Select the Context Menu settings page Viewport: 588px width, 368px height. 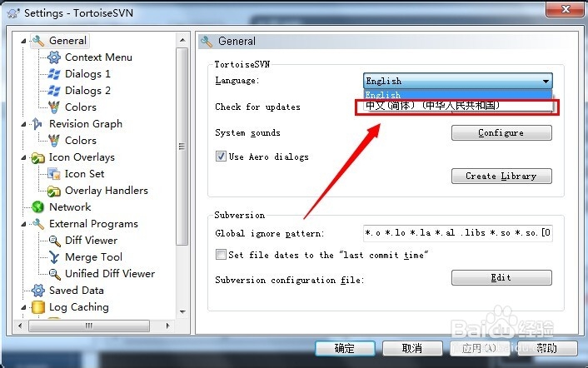(x=98, y=57)
